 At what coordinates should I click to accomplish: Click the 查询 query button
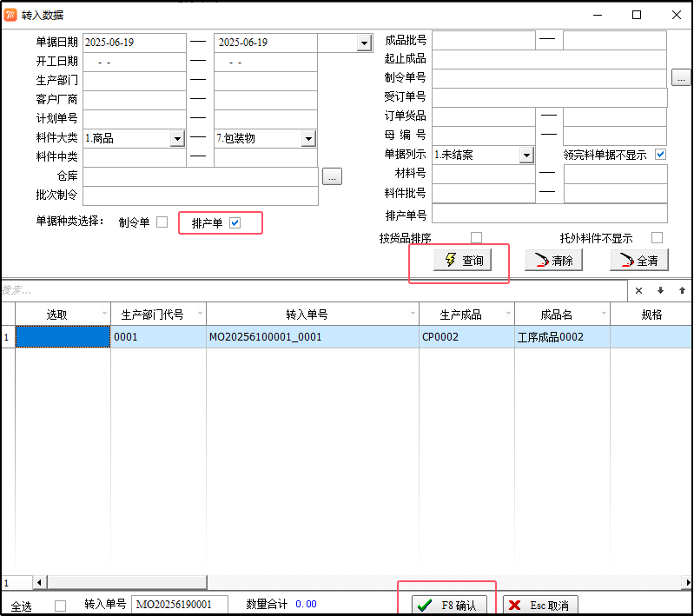tap(464, 261)
